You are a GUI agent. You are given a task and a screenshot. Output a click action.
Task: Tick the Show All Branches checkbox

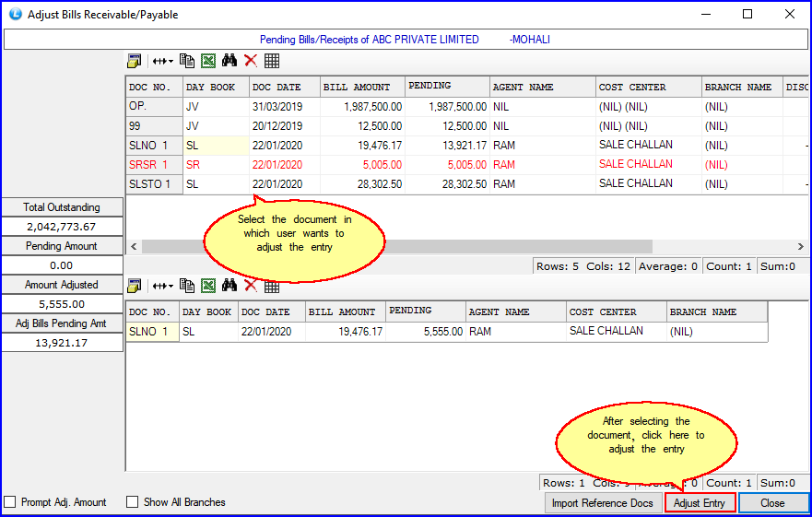[x=132, y=502]
